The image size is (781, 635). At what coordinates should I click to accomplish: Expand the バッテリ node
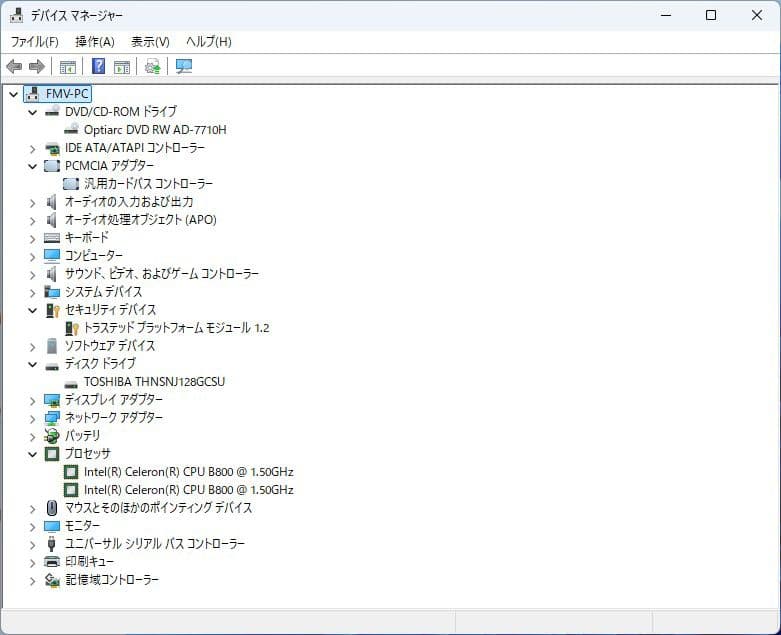click(x=32, y=437)
